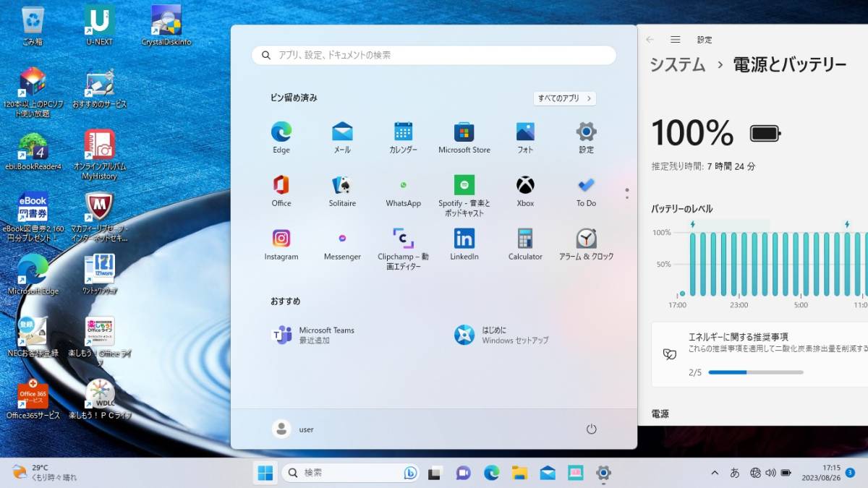Open navigation menu in Settings window
This screenshot has height=488, width=868.
pos(675,40)
